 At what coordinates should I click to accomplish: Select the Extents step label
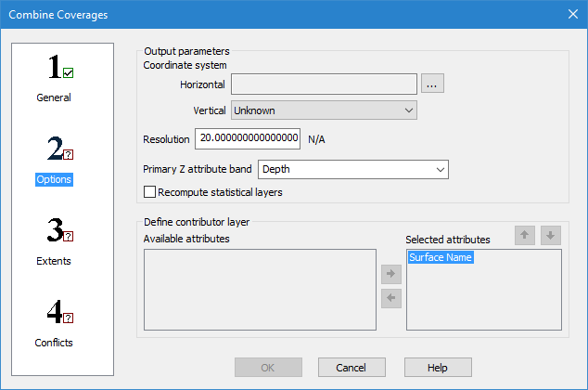[54, 261]
